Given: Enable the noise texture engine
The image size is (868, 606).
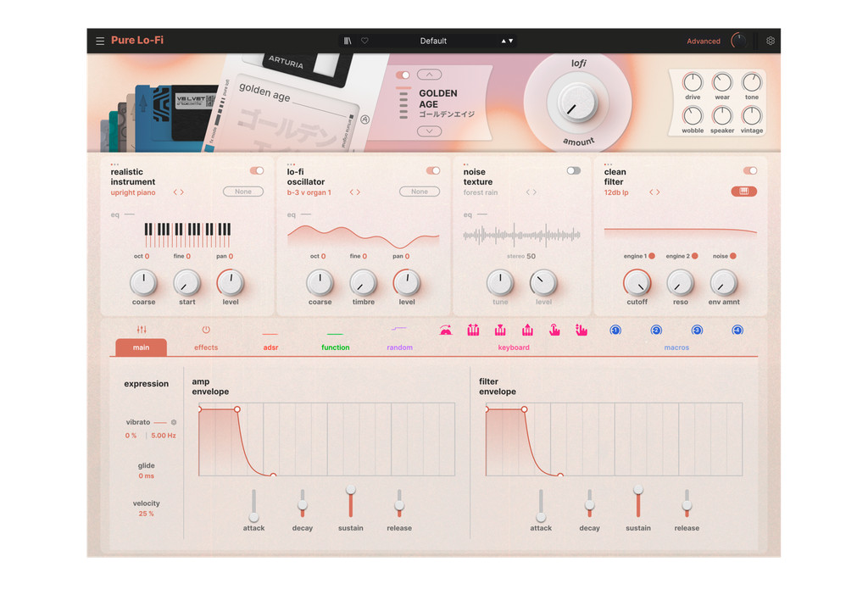Looking at the screenshot, I should point(574,170).
